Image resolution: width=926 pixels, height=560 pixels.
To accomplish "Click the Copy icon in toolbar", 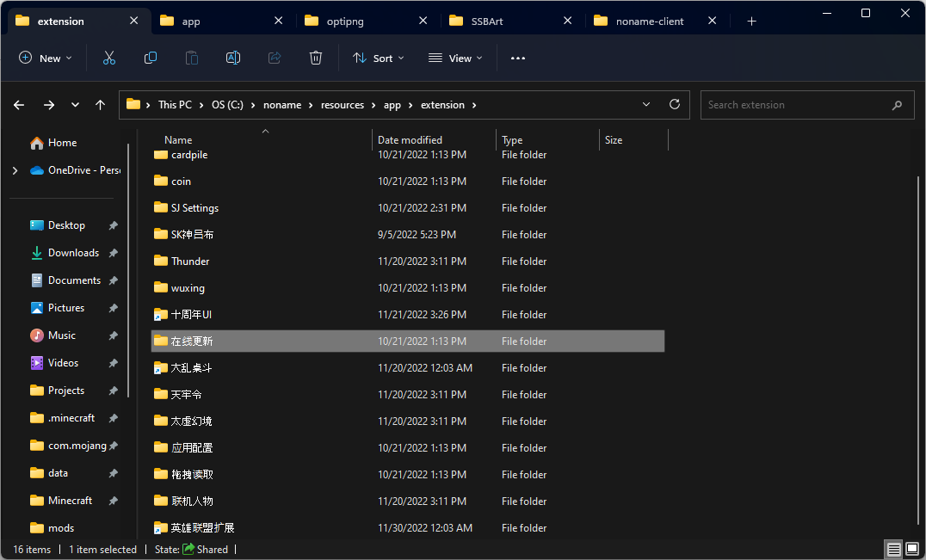I will (x=151, y=58).
